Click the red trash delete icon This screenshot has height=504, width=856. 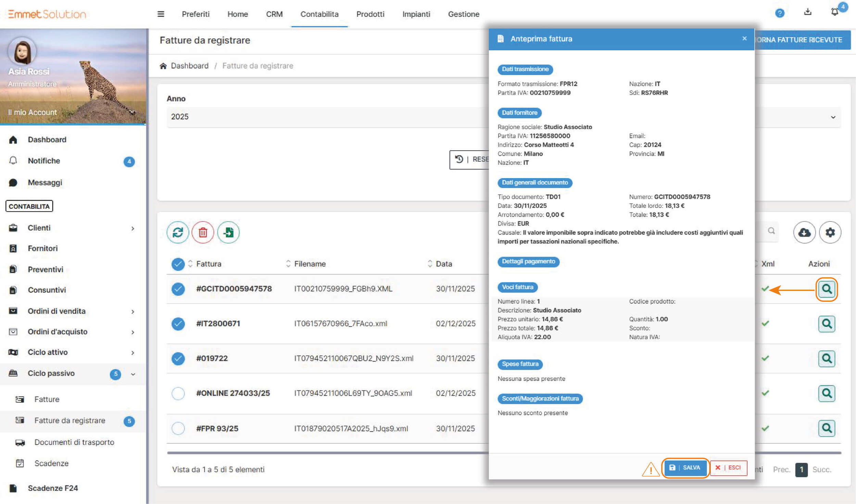pos(203,232)
